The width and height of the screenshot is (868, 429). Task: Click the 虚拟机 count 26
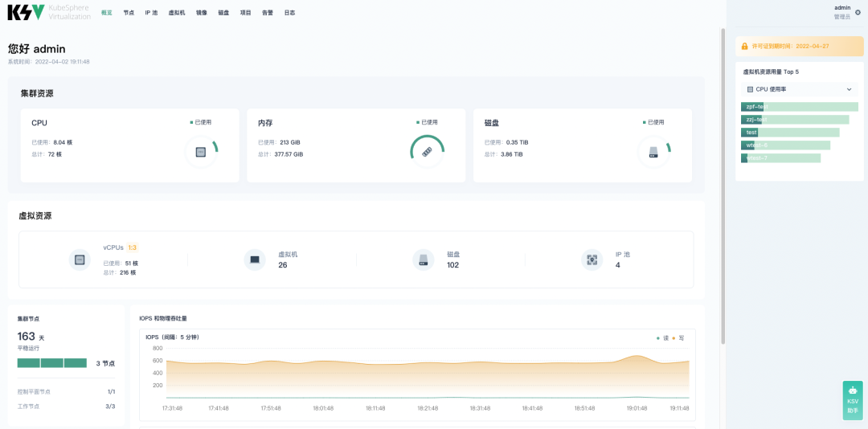click(282, 265)
